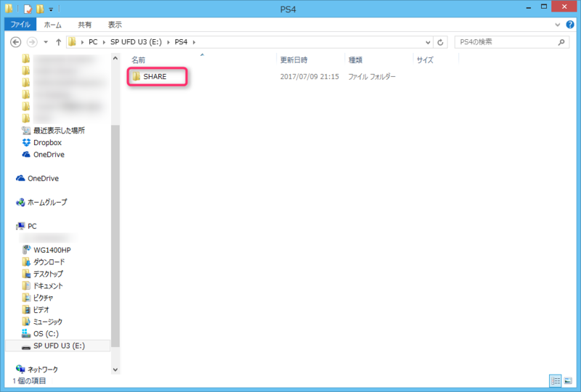The width and height of the screenshot is (581, 392).
Task: Open Dropbox in favorites sidebar
Action: (x=47, y=143)
